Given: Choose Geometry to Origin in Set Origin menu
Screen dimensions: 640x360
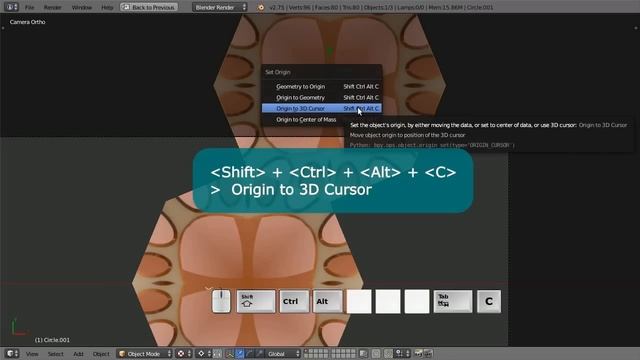Looking at the screenshot, I should (x=322, y=87).
